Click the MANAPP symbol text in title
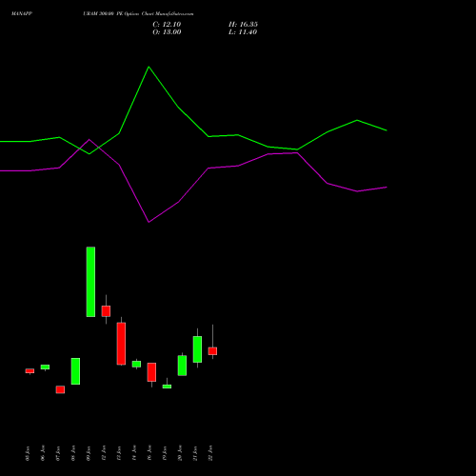 (22, 13)
